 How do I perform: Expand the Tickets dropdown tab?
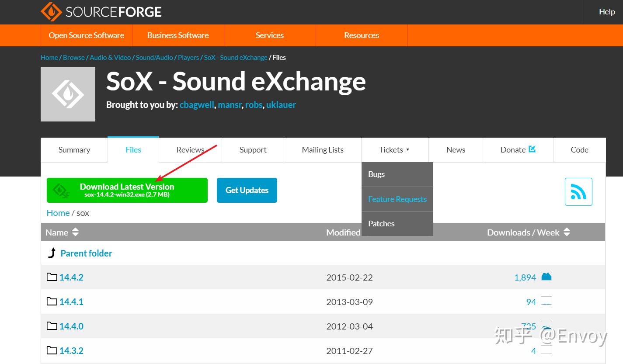(395, 150)
